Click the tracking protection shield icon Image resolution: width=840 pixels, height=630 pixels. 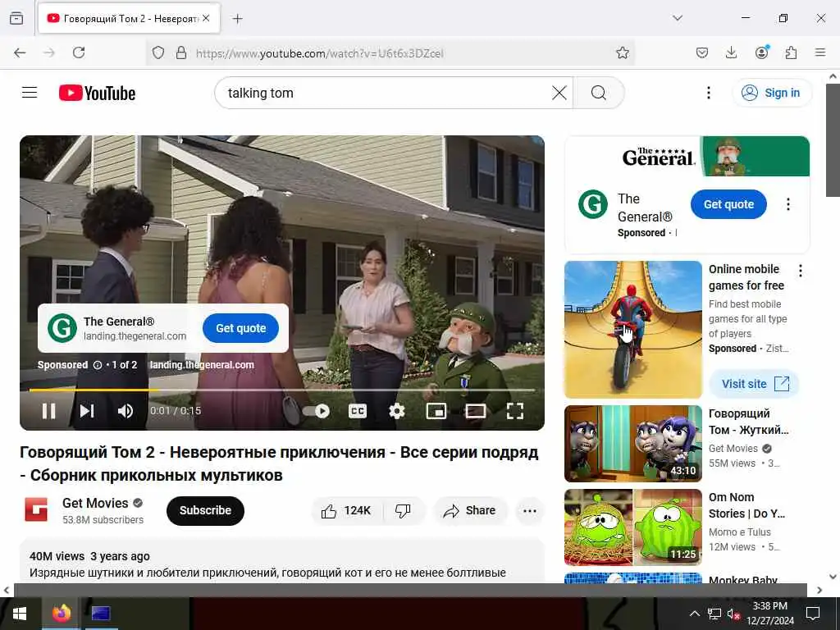click(x=158, y=52)
